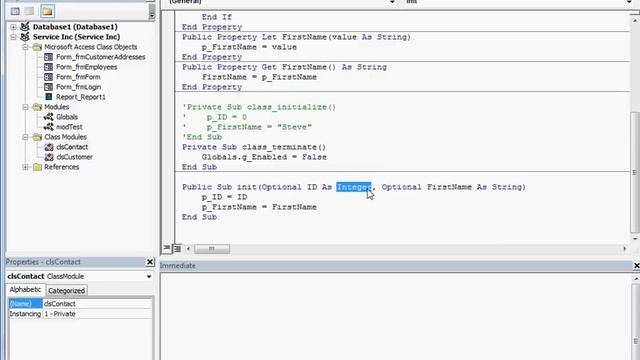Select Report_Report1 in project tree
Viewport: 640px width, 360px height.
[x=81, y=97]
